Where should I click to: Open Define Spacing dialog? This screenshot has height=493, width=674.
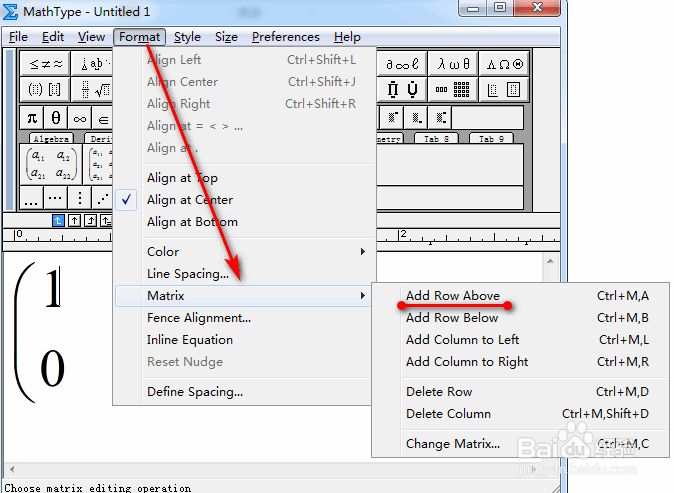245,392
